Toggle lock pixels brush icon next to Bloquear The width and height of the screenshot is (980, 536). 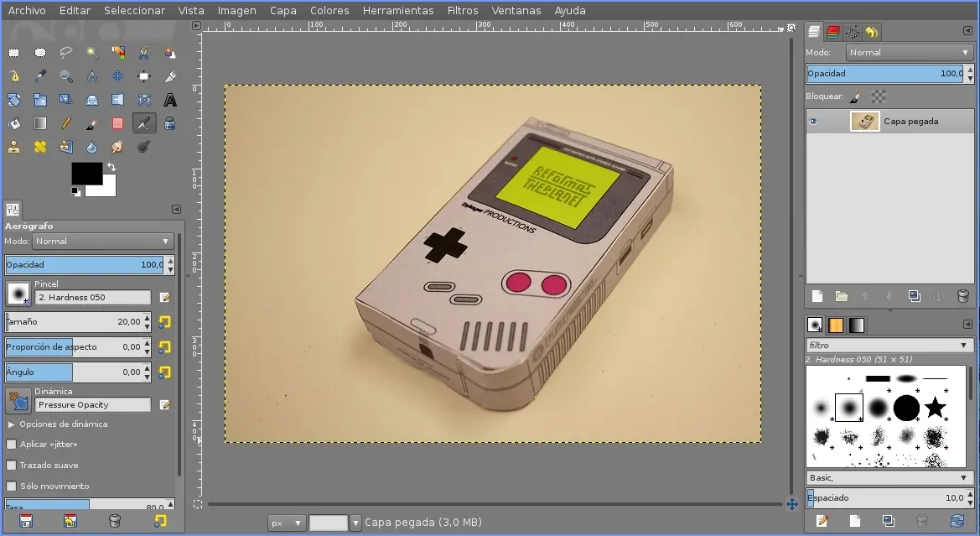click(856, 97)
